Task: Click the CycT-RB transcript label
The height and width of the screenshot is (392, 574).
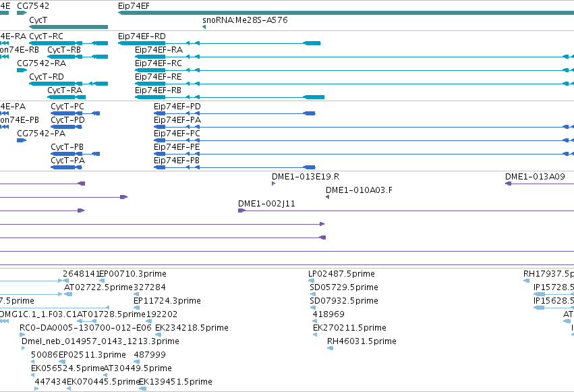Action: 64,50
